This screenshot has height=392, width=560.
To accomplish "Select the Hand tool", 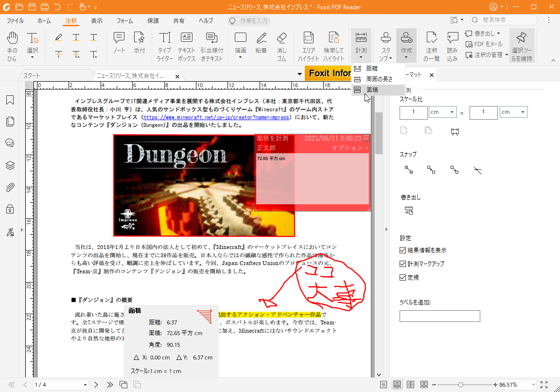I will [12, 46].
